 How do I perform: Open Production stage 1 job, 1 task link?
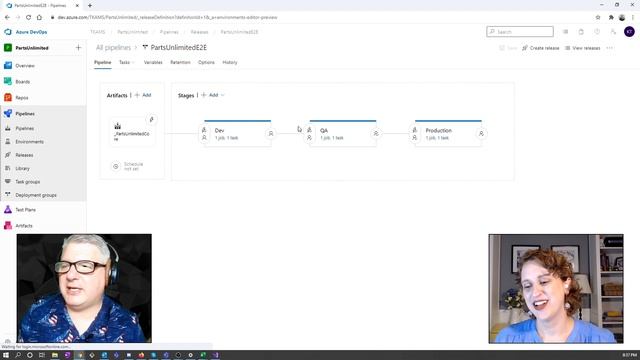click(437, 138)
